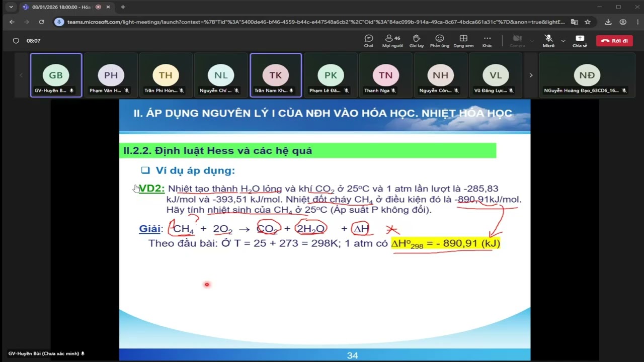Screen dimensions: 644x362
Task: Click GV-Huyền Bùi speaker name label
Action: 46,353
